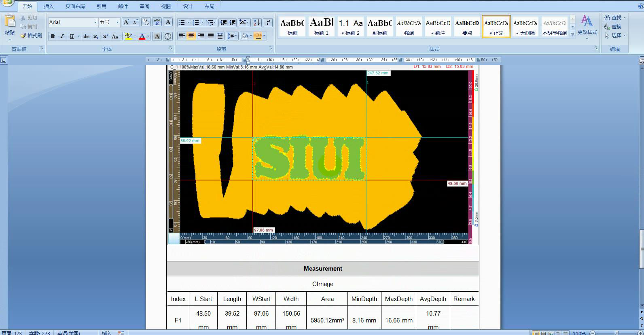
Task: Open the line spacing dropdown
Action: point(236,36)
